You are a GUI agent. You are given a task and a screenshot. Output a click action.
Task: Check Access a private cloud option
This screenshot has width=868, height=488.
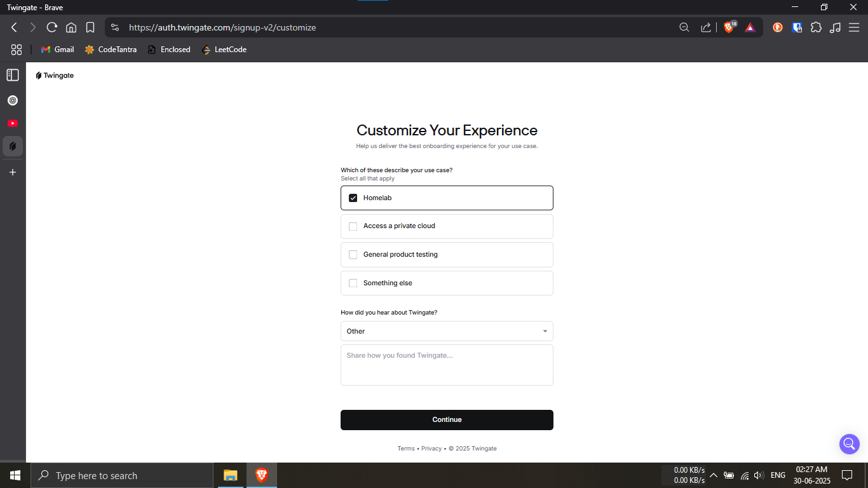pos(353,226)
